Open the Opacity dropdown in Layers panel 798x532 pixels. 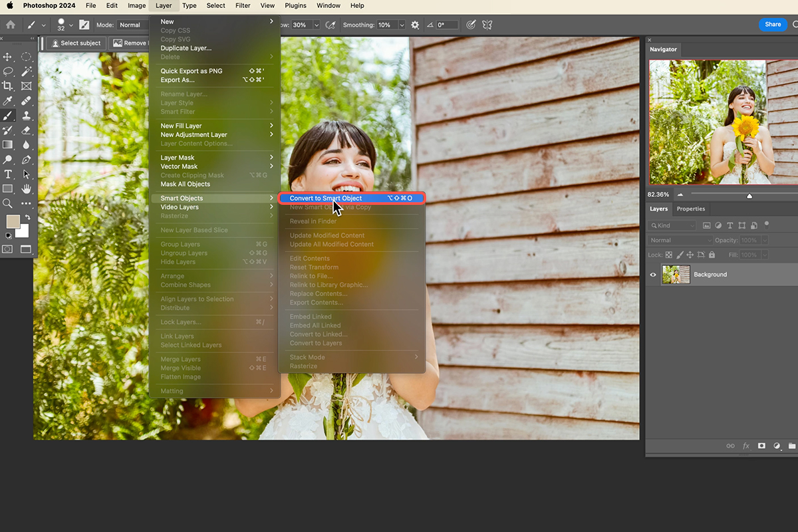coord(764,240)
